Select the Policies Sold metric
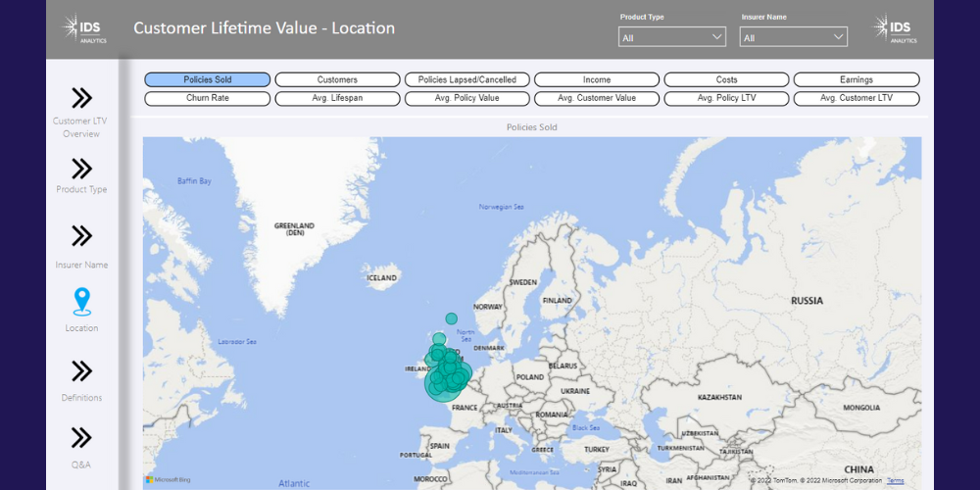 (x=208, y=79)
